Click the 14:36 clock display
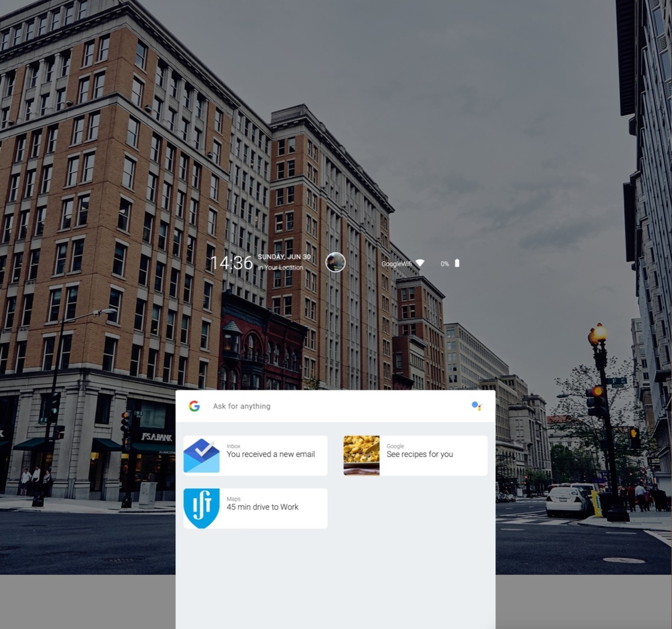672x629 pixels. pyautogui.click(x=232, y=262)
